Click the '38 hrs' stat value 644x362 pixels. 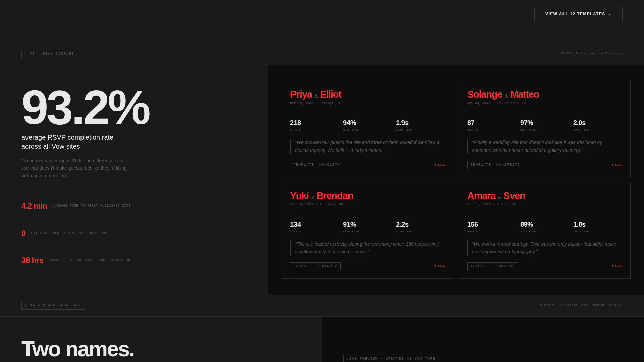[32, 260]
